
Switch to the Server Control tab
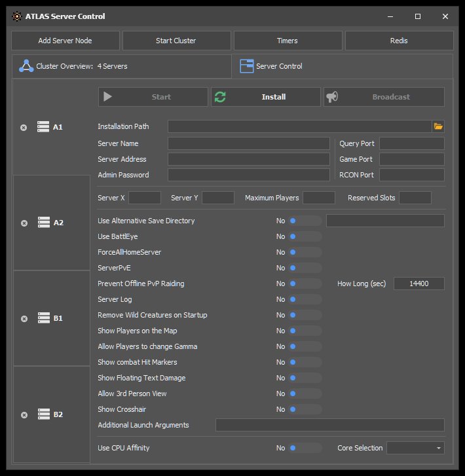click(343, 66)
